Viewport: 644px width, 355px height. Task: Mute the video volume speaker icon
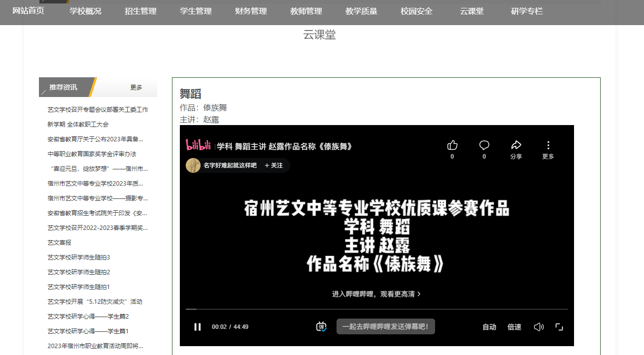click(x=539, y=327)
